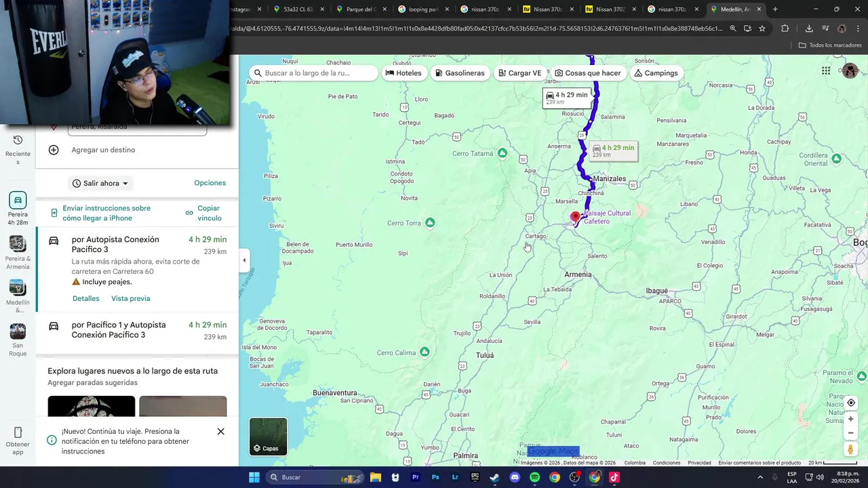This screenshot has width=868, height=488.
Task: Click the Ibagué city label on map
Action: (656, 291)
